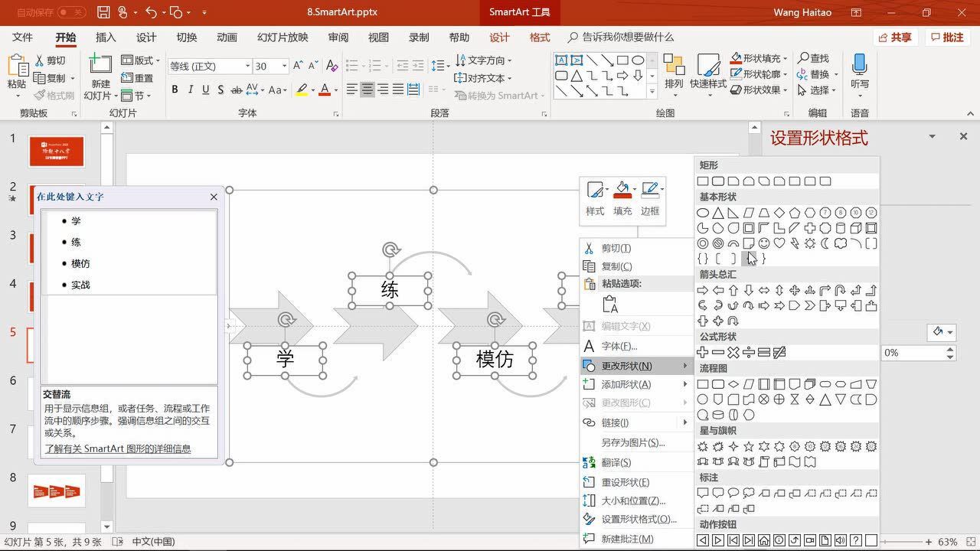This screenshot has height=551, width=980.
Task: Click the Replace (替换) button
Action: (817, 74)
